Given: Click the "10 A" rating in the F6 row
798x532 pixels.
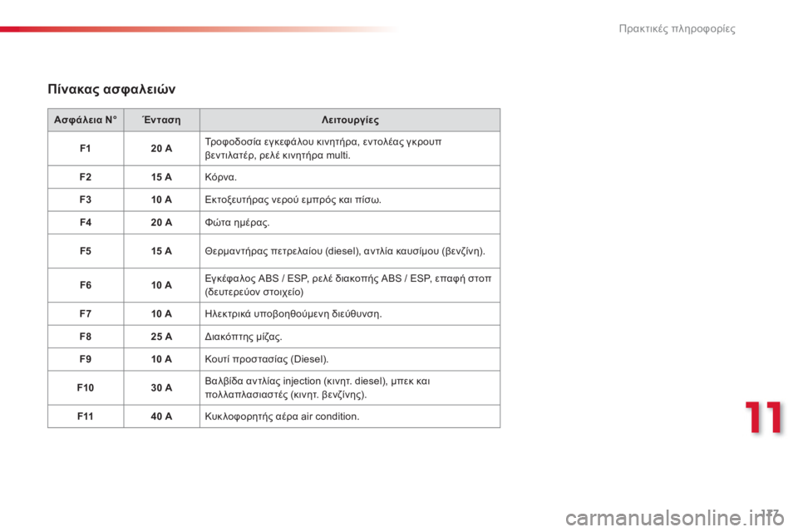Looking at the screenshot, I should click(x=161, y=285).
